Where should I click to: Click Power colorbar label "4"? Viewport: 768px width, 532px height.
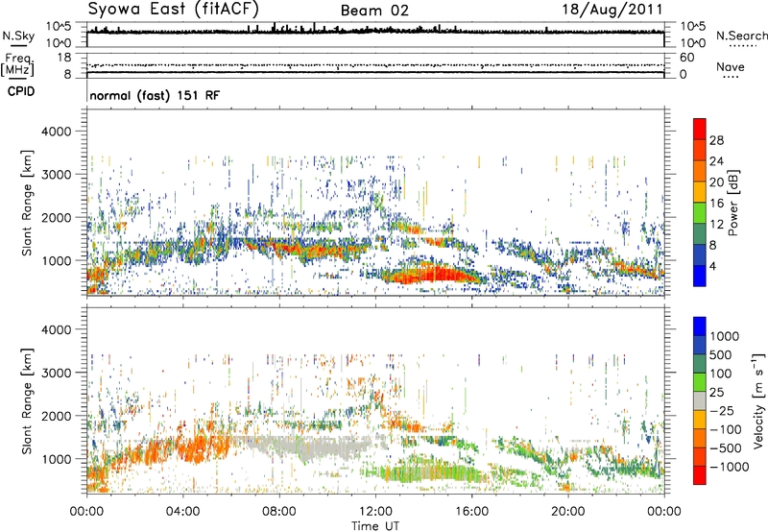pos(712,266)
